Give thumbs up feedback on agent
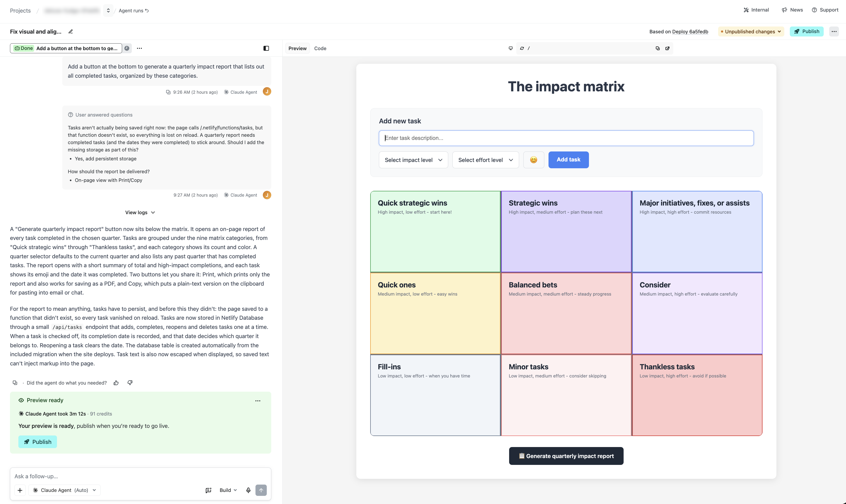Screen dimensions: 846x504 coord(116,383)
